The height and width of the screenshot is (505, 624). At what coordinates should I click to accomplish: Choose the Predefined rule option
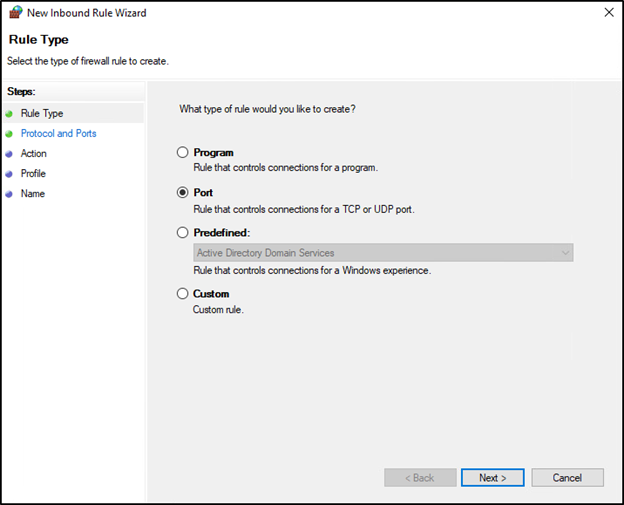pyautogui.click(x=182, y=233)
